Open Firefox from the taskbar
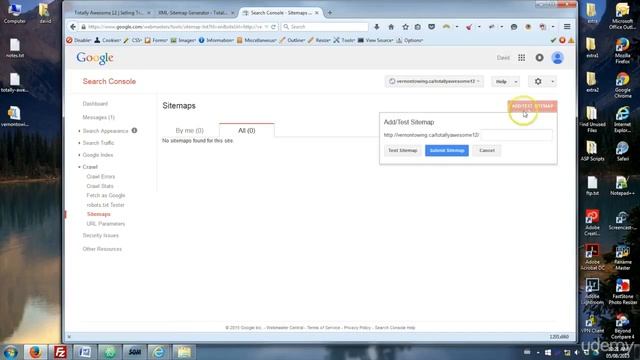 (x=35, y=352)
